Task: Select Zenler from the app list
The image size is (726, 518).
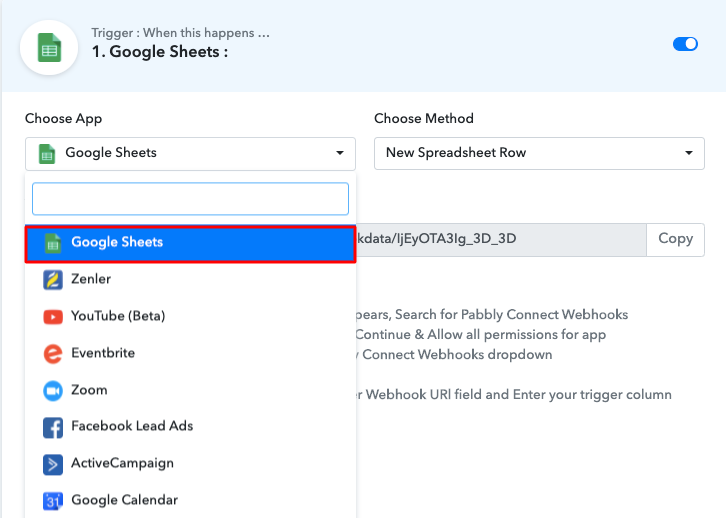Action: [190, 279]
